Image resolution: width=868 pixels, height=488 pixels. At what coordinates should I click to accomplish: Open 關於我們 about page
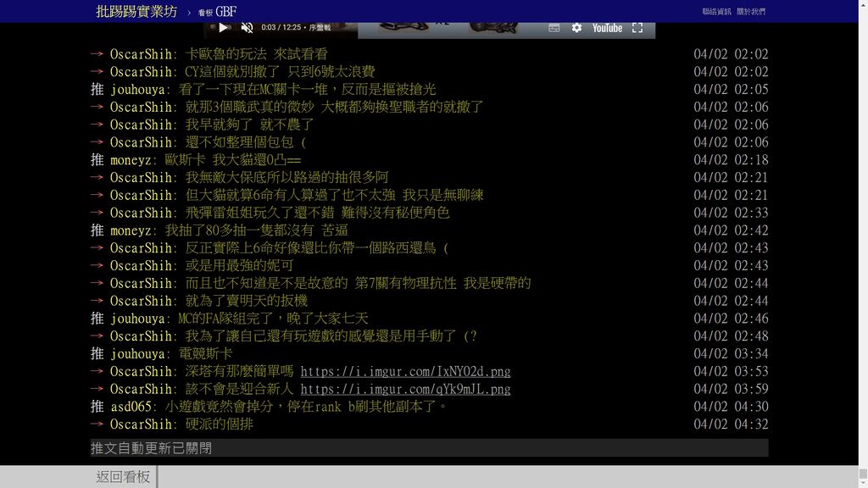(x=750, y=12)
